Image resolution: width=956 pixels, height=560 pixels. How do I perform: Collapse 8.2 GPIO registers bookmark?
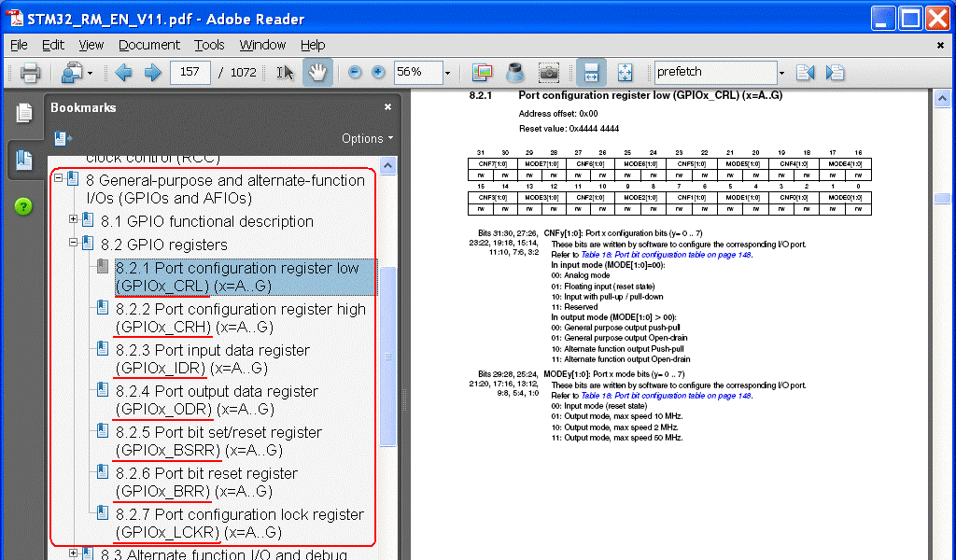[x=73, y=242]
